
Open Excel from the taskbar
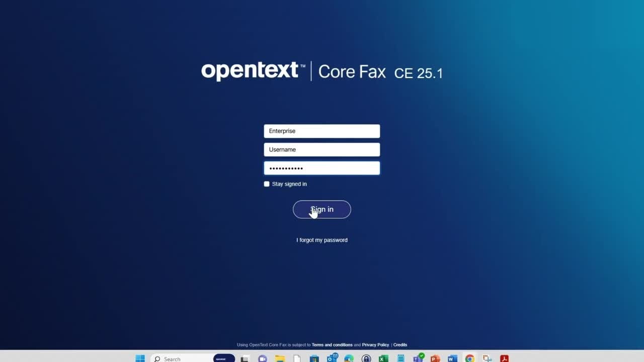[383, 358]
